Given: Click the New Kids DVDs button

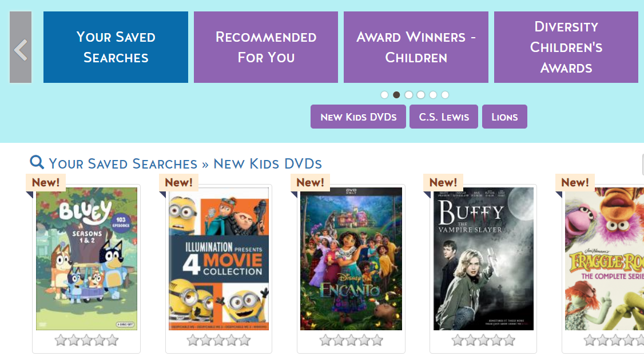Looking at the screenshot, I should pyautogui.click(x=358, y=117).
